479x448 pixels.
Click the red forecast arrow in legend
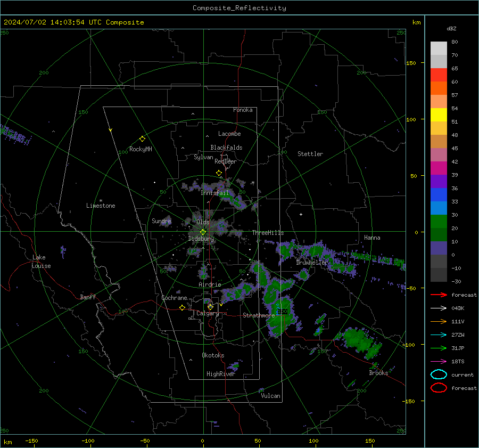tap(439, 295)
